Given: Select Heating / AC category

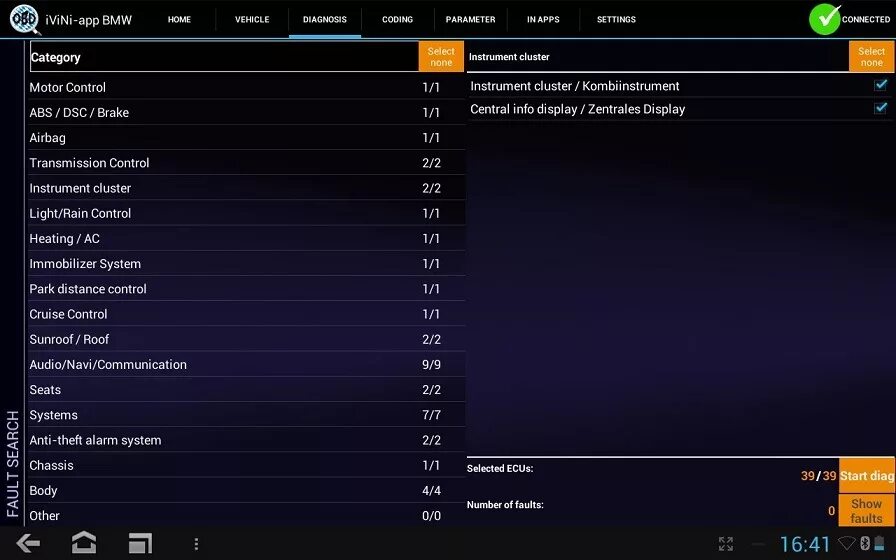Looking at the screenshot, I should (246, 238).
